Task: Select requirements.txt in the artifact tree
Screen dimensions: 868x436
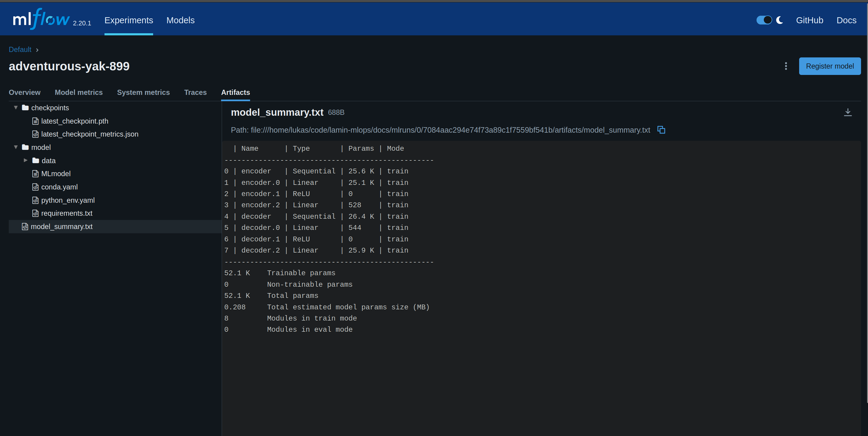Action: click(67, 213)
